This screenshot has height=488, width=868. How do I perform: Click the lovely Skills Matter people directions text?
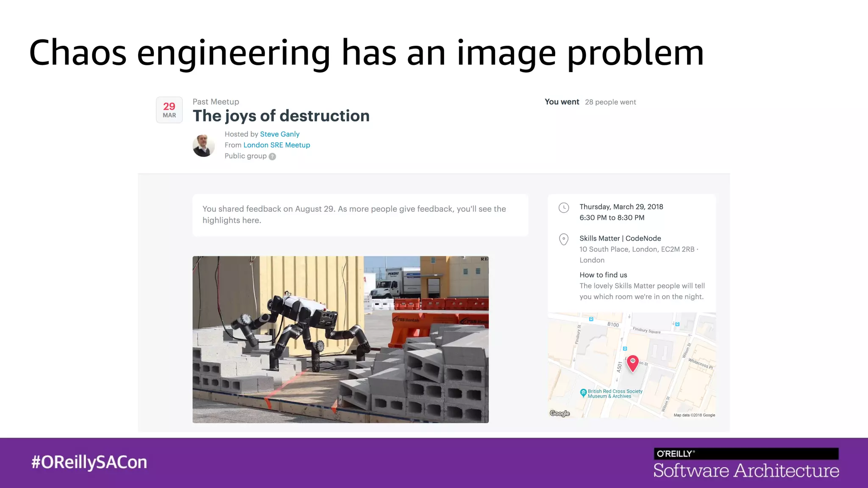[642, 291]
